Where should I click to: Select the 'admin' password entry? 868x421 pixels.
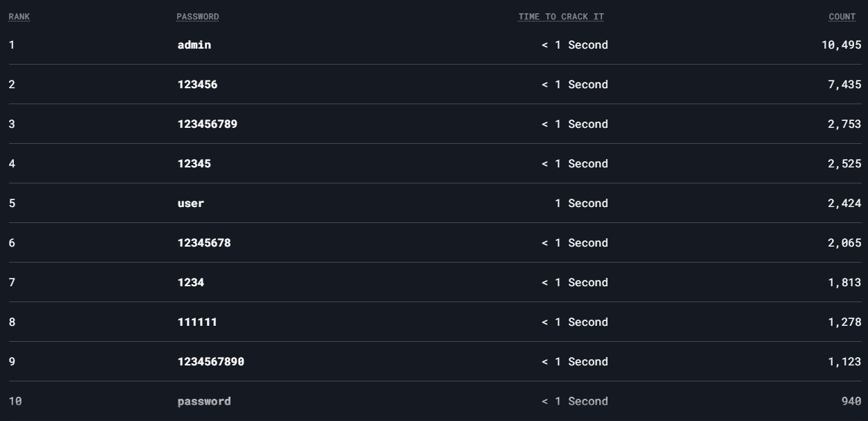(x=194, y=45)
